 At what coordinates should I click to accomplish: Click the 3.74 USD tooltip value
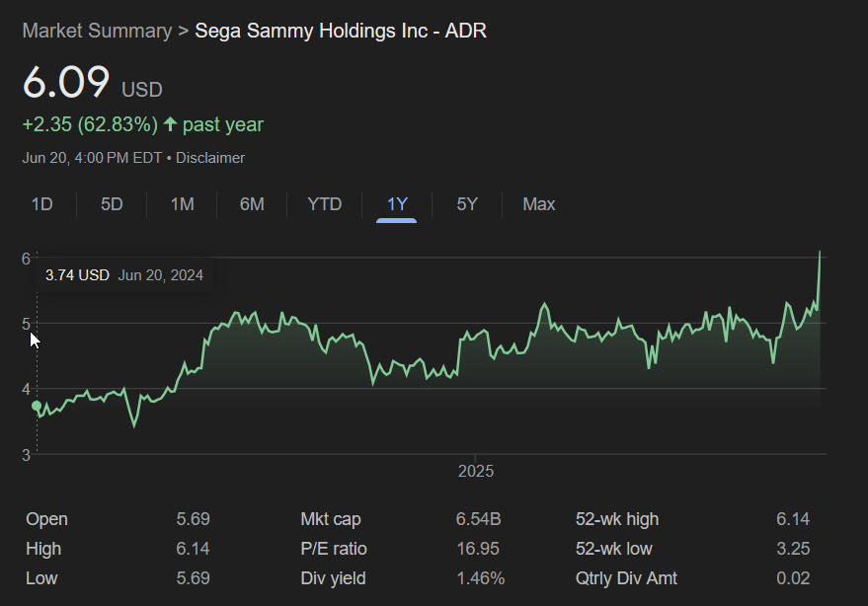[77, 275]
